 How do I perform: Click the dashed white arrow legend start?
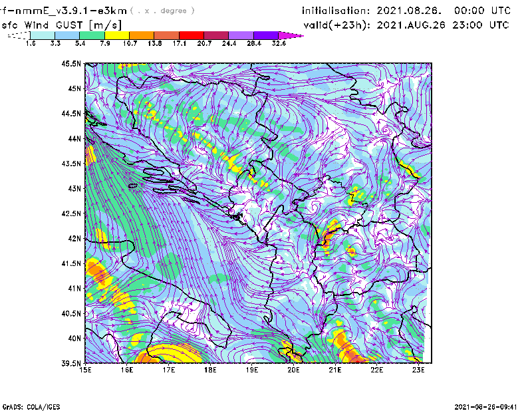(x=19, y=35)
